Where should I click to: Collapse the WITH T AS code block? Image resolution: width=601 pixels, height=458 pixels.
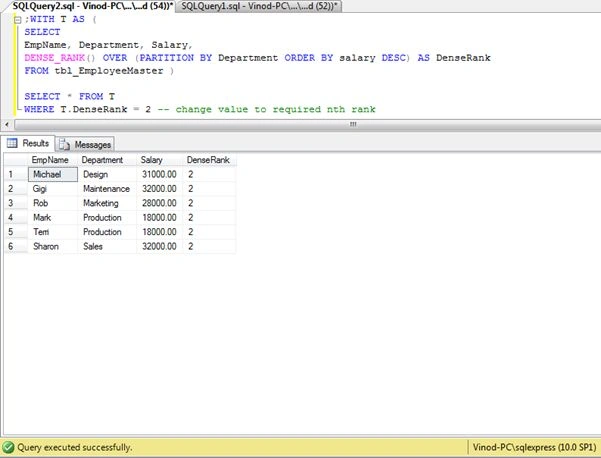pos(17,20)
